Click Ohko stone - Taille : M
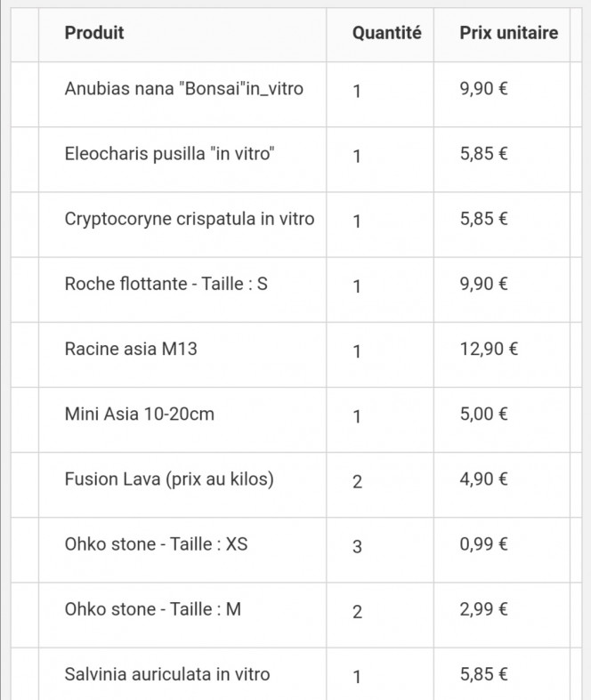The image size is (591, 700). point(153,609)
